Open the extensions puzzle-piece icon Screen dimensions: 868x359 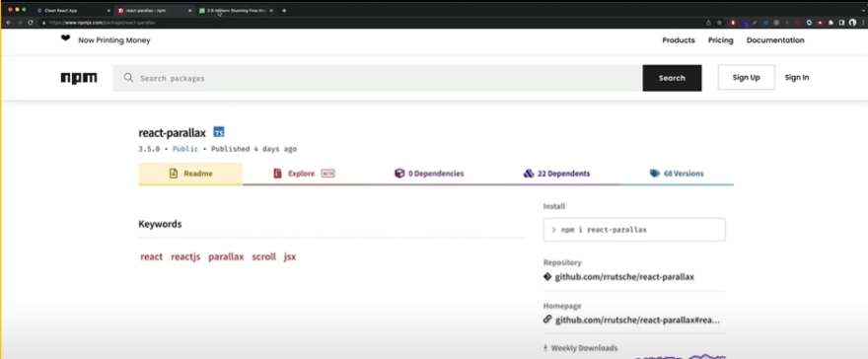click(832, 23)
